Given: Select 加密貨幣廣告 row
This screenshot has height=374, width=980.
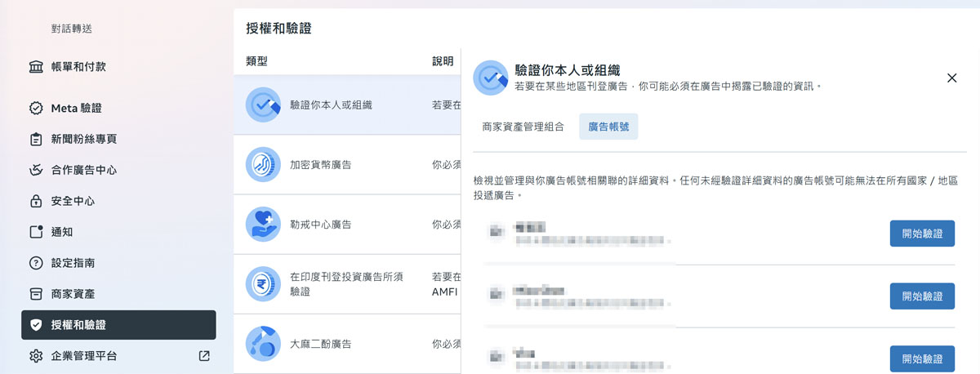Looking at the screenshot, I should (x=347, y=164).
